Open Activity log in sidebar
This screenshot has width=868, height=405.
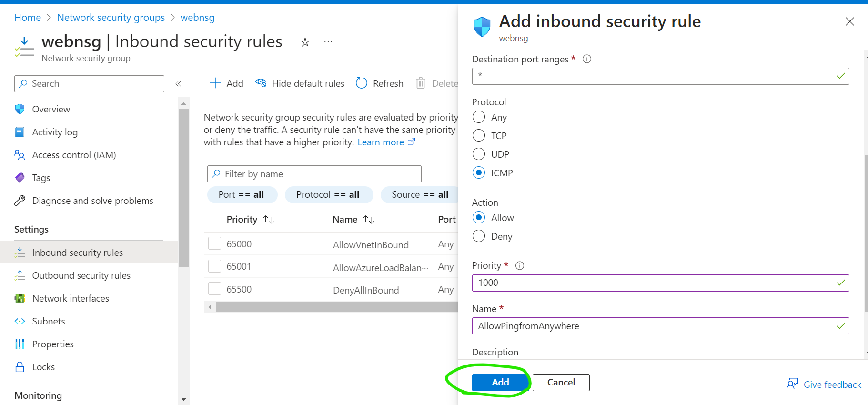pyautogui.click(x=55, y=132)
